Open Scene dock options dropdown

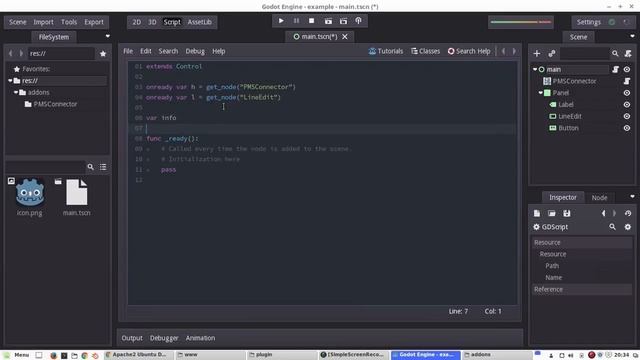point(632,36)
